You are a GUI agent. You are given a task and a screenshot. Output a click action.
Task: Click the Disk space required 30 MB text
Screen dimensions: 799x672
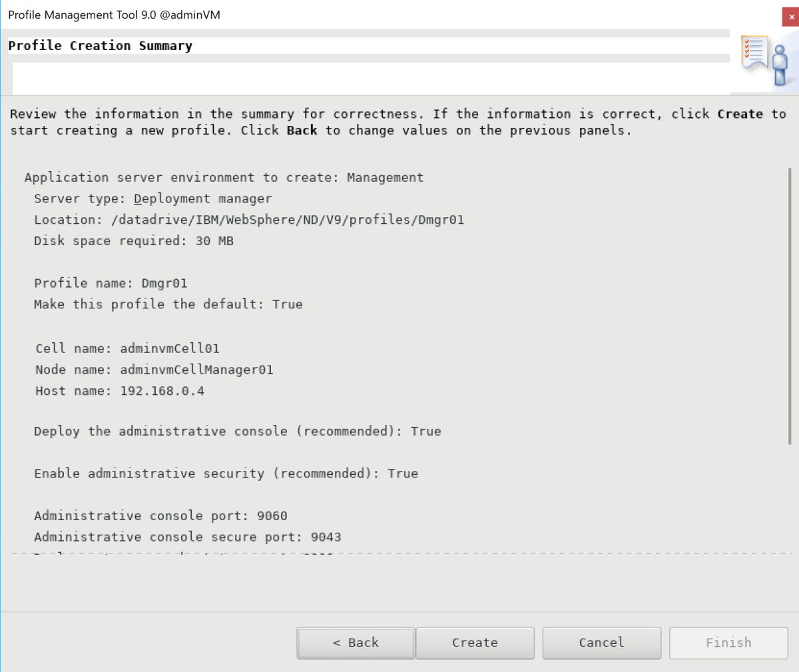(x=133, y=240)
